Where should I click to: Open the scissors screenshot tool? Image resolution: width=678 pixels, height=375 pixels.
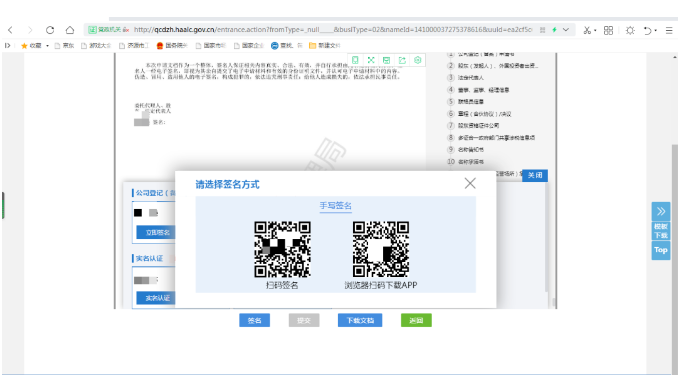pyautogui.click(x=587, y=30)
